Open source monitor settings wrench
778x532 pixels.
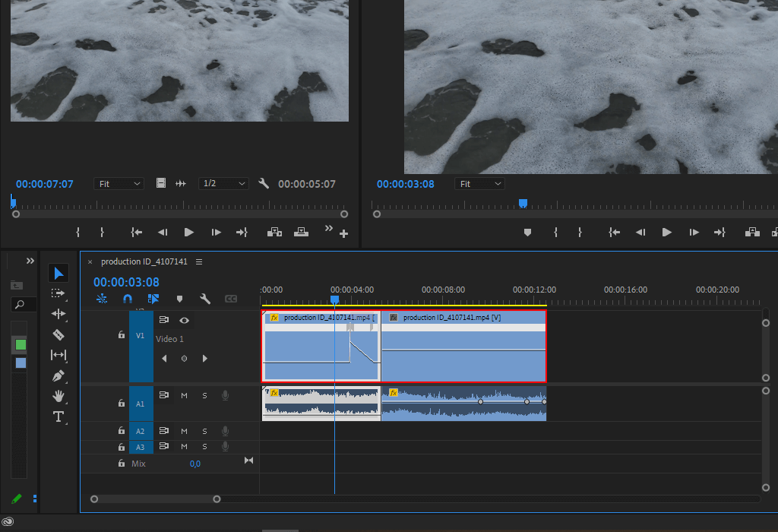pos(264,184)
